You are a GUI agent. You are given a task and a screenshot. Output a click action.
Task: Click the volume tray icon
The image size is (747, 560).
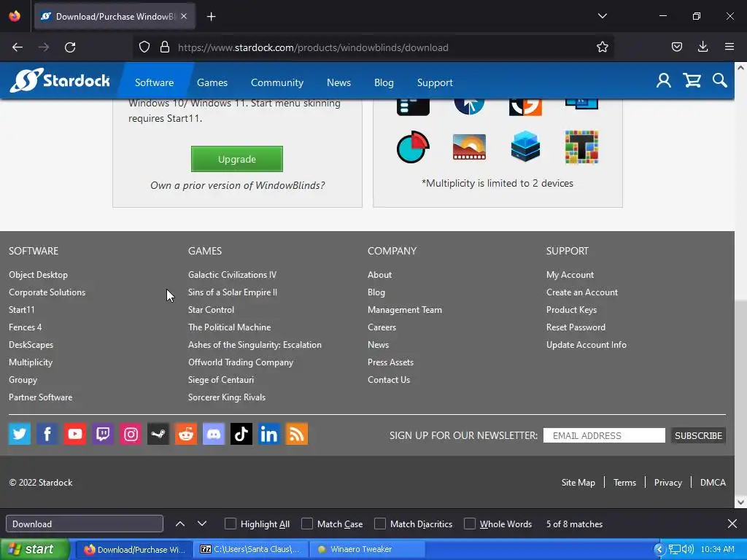[x=687, y=550]
